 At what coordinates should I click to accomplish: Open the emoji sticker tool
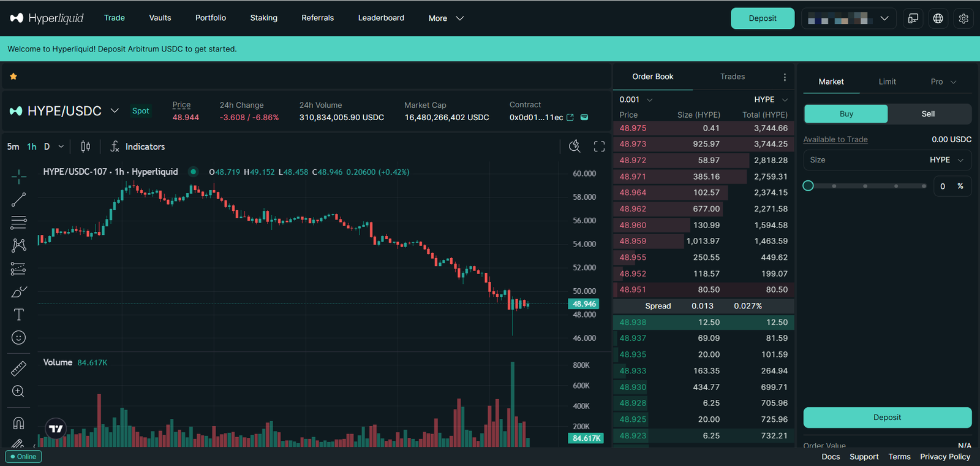[x=18, y=338]
